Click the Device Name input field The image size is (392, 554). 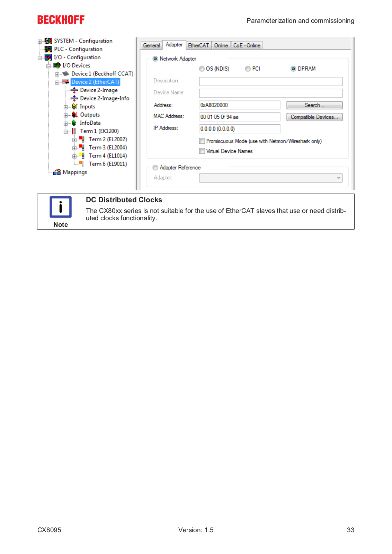pos(271,93)
